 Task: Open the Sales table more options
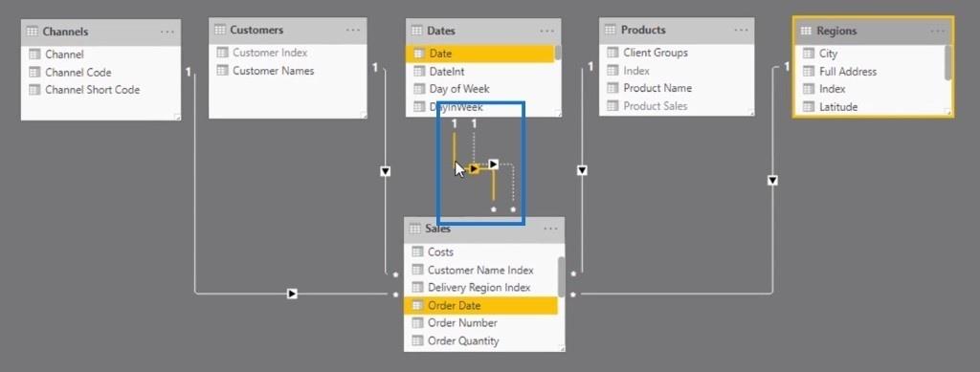tap(550, 230)
